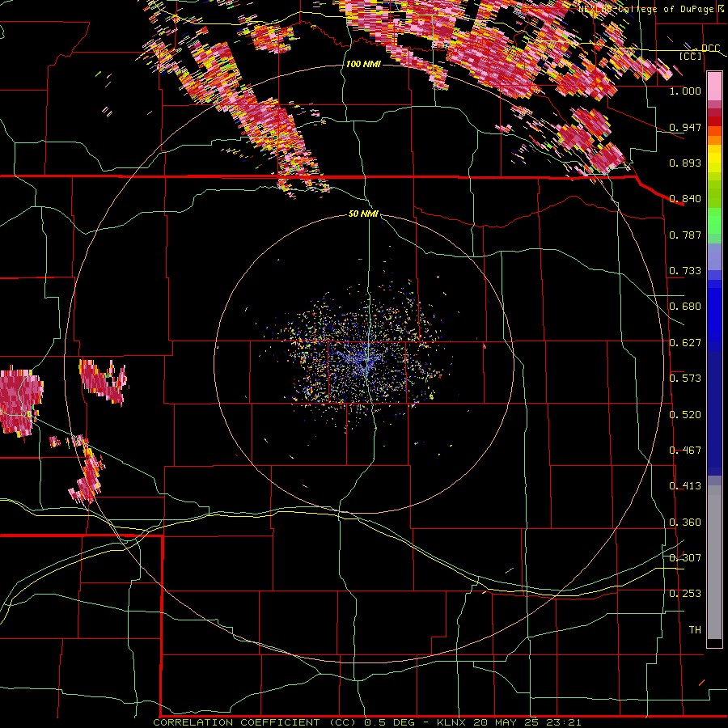Click the [CC] unit label above the scale
The image size is (728, 728).
pos(691,56)
